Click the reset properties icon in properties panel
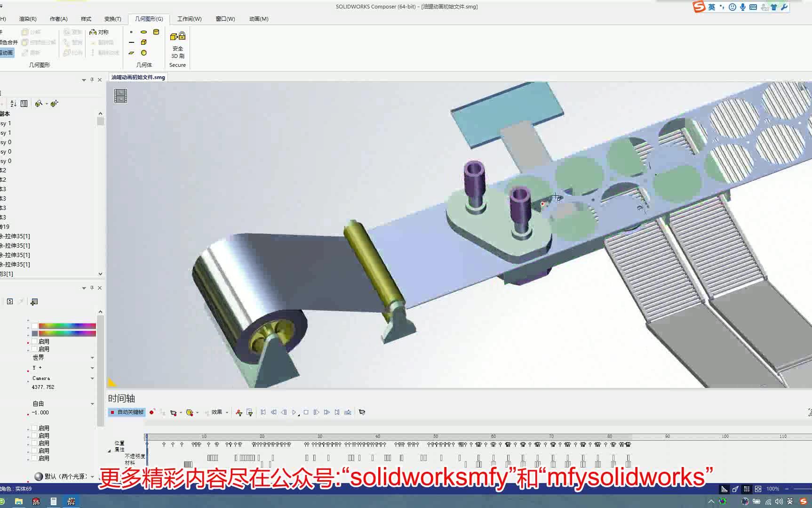Viewport: 812px width, 508px height. pyautogui.click(x=10, y=301)
